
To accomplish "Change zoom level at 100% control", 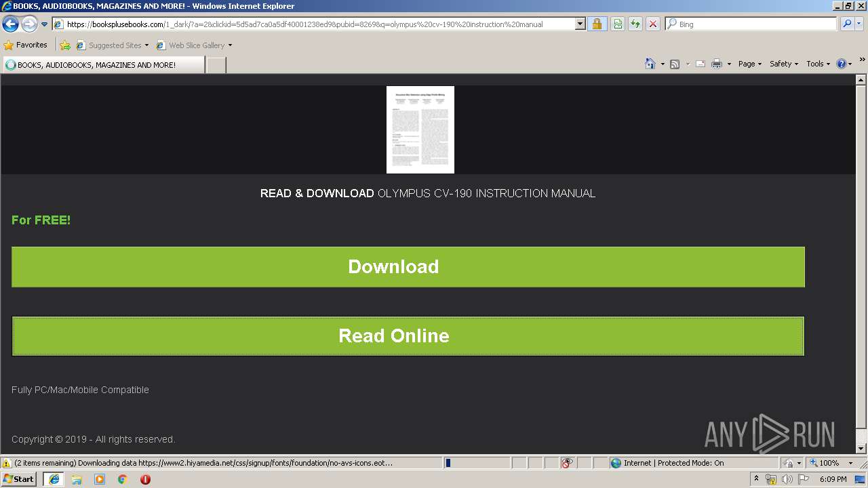I will click(x=832, y=463).
